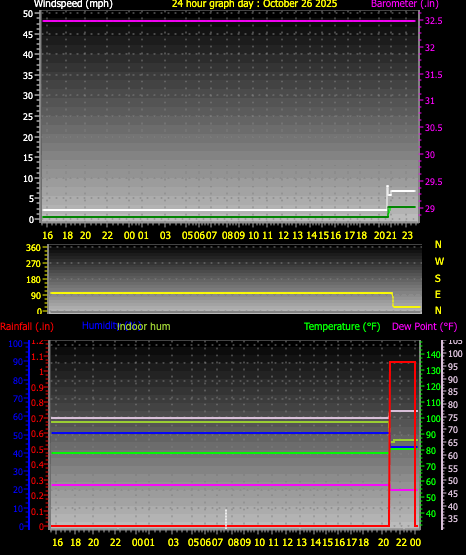Click the 360 value on the wind direction axis

coord(34,248)
